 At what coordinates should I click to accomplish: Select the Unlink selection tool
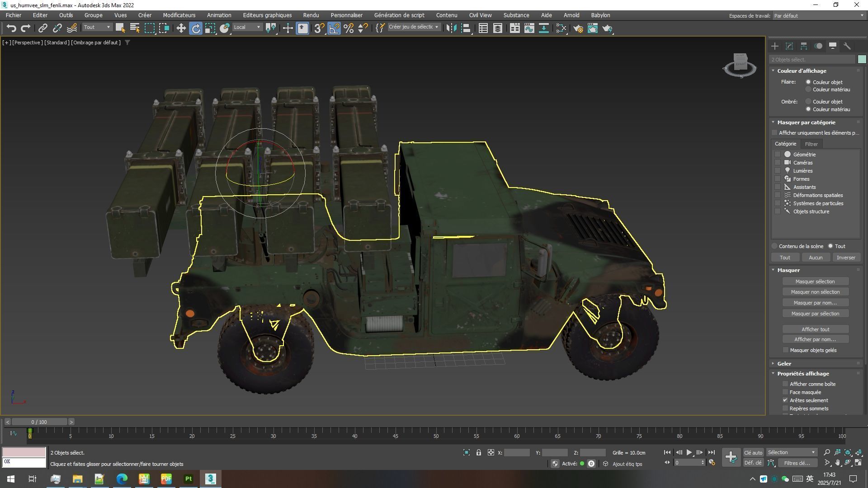pyautogui.click(x=57, y=28)
